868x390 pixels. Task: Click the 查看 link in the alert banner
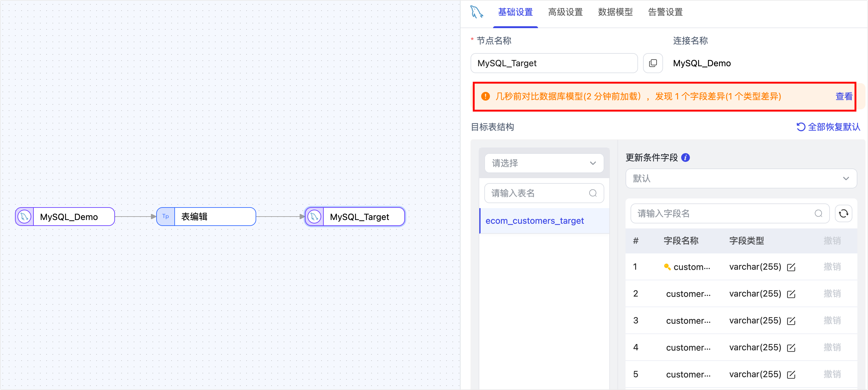[x=843, y=97]
